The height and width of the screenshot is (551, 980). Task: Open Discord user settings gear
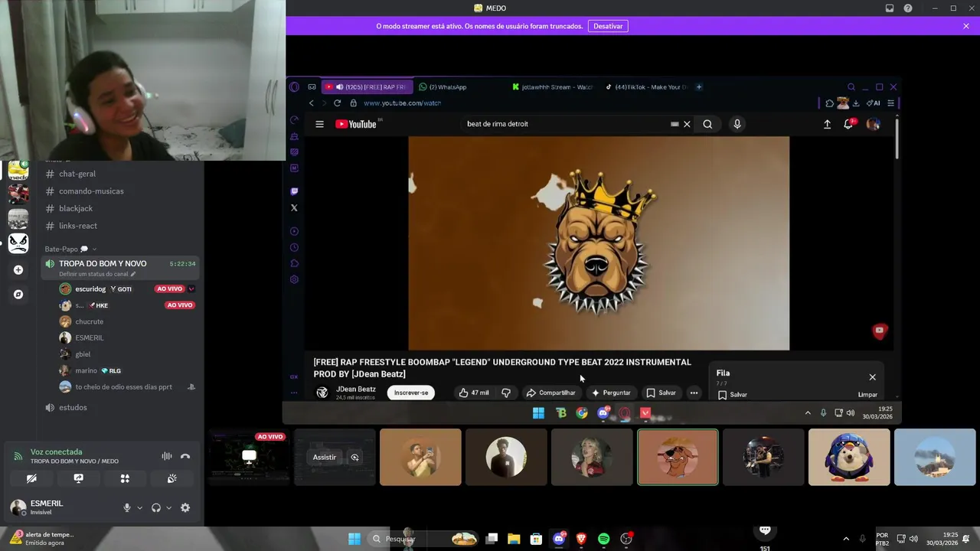tap(185, 507)
